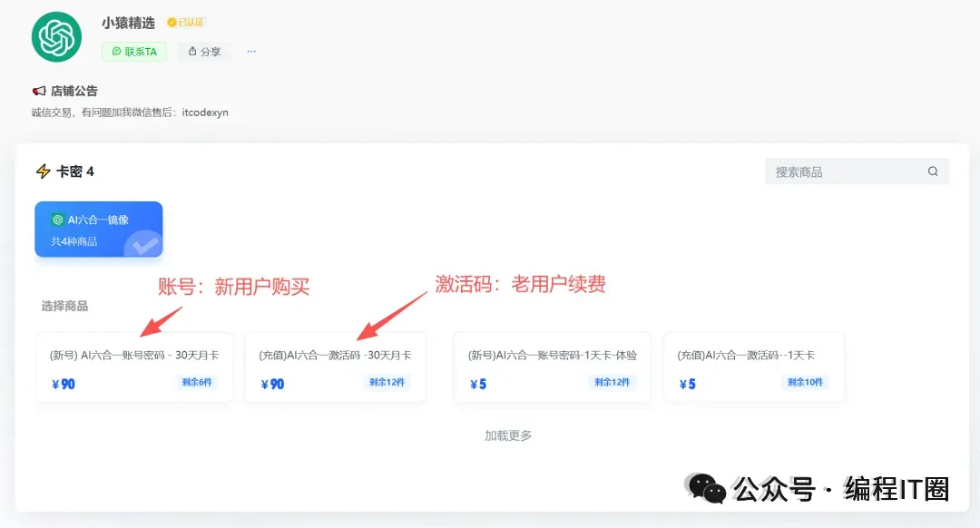Click the 小猿精选 shop avatar logo
Image resolution: width=980 pixels, height=528 pixels.
[x=57, y=37]
